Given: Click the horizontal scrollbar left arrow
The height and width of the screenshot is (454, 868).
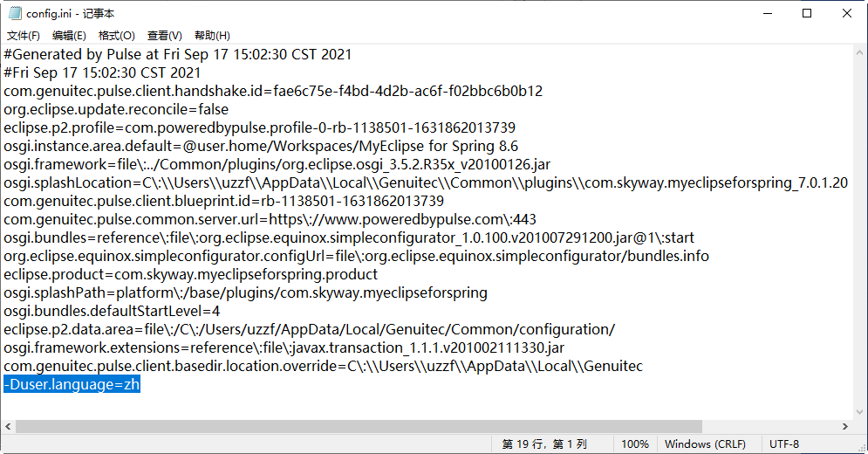Looking at the screenshot, I should tap(8, 426).
